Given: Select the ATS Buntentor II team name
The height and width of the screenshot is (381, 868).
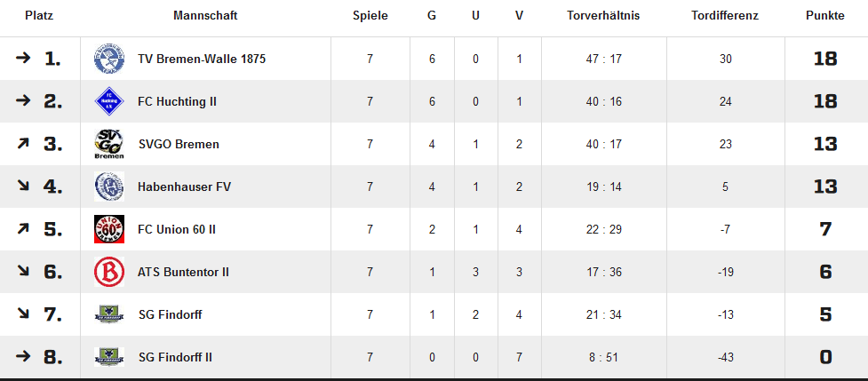Looking at the screenshot, I should tap(183, 273).
